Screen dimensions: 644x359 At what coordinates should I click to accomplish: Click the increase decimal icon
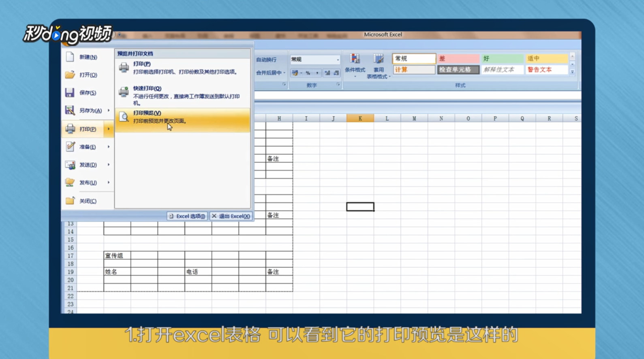(327, 73)
